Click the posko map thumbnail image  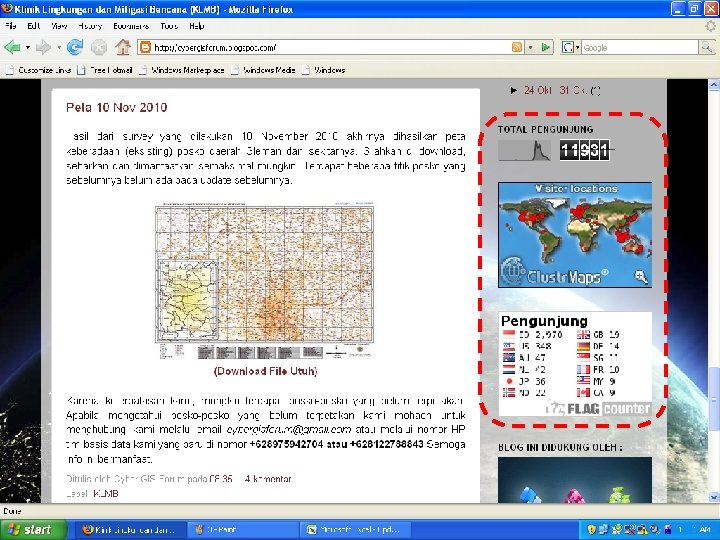coord(264,281)
